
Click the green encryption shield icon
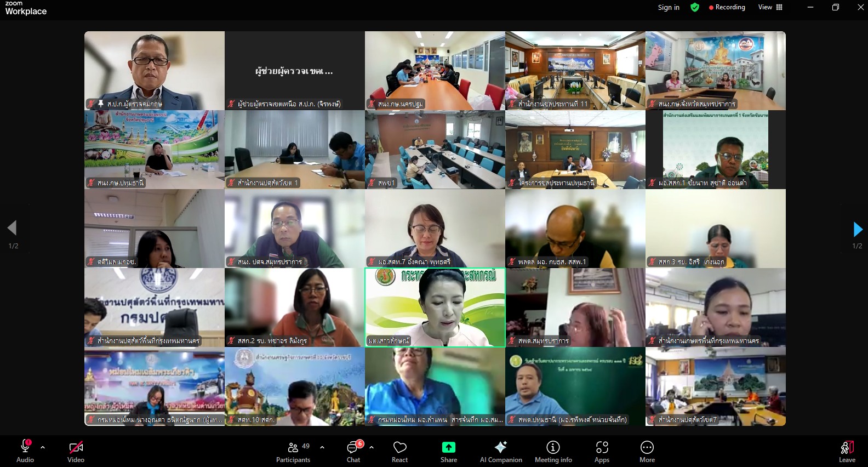pyautogui.click(x=695, y=7)
